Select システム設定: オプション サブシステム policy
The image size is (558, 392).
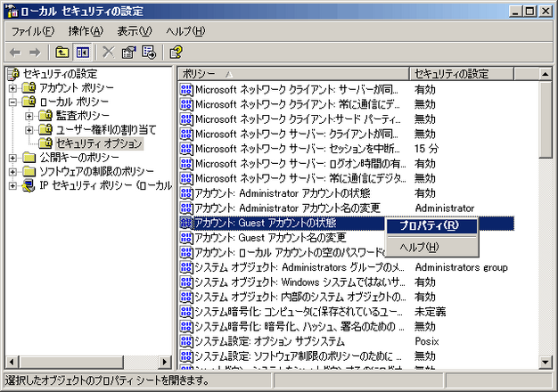[269, 341]
